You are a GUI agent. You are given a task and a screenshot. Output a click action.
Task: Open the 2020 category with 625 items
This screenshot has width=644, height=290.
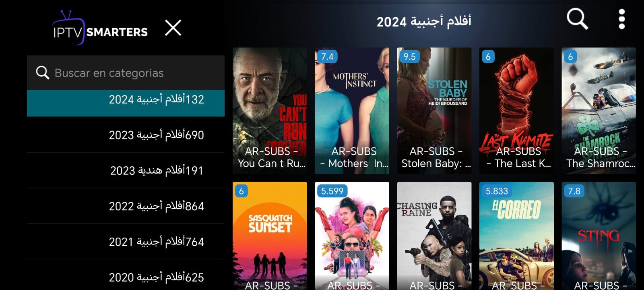click(x=126, y=275)
